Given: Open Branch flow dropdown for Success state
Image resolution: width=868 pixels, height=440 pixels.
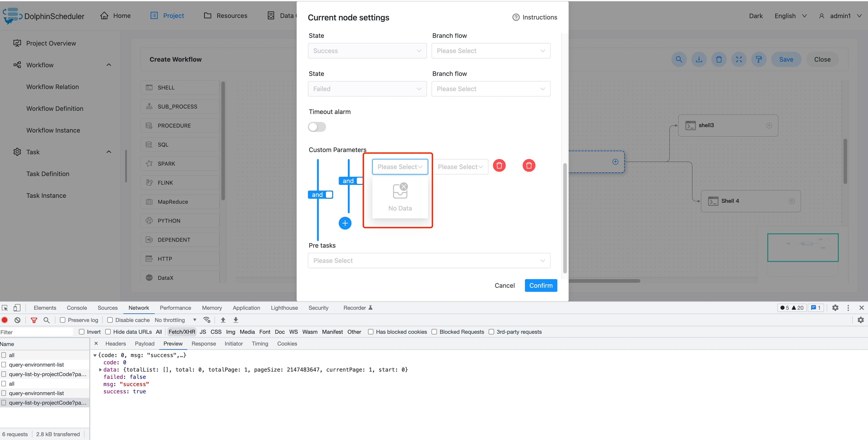Looking at the screenshot, I should (x=490, y=51).
